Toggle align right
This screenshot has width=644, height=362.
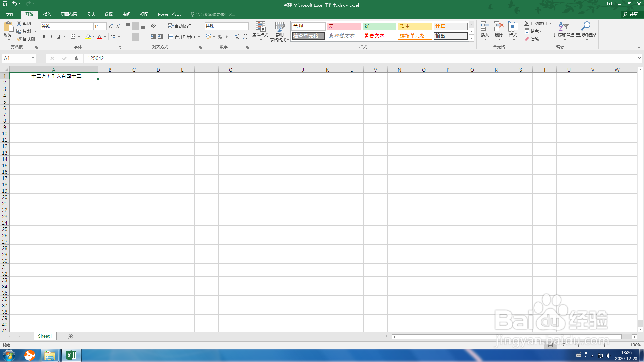[143, 37]
